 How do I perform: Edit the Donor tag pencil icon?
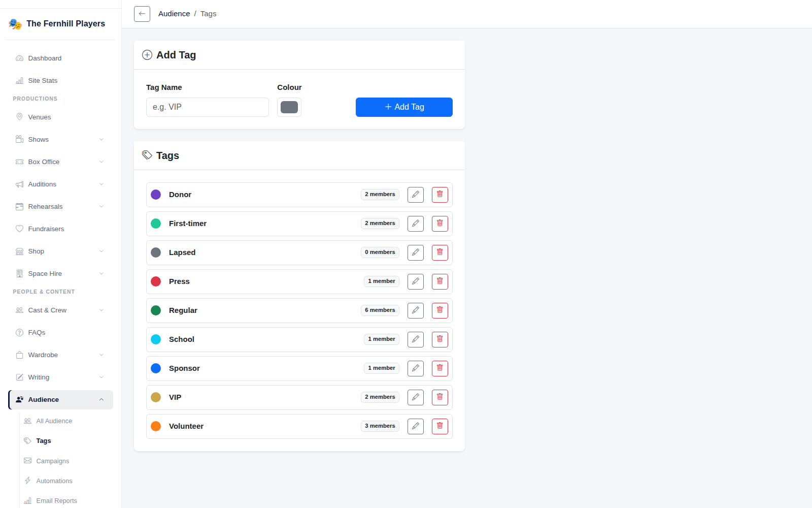pyautogui.click(x=416, y=195)
